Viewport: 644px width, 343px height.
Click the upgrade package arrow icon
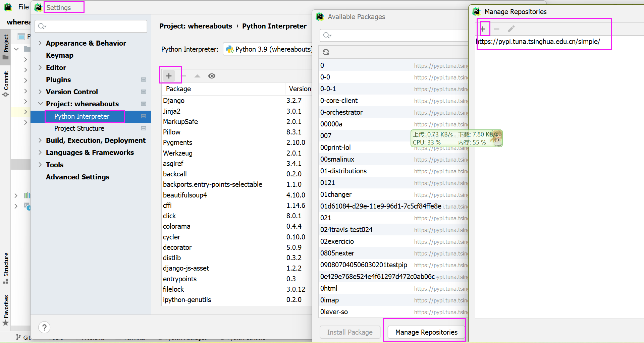click(197, 76)
